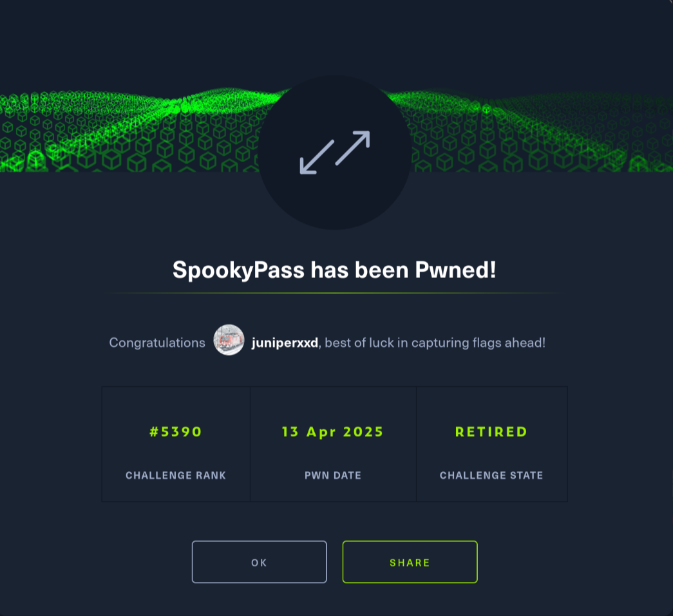Click the green cube wave banner on the left

point(129,131)
